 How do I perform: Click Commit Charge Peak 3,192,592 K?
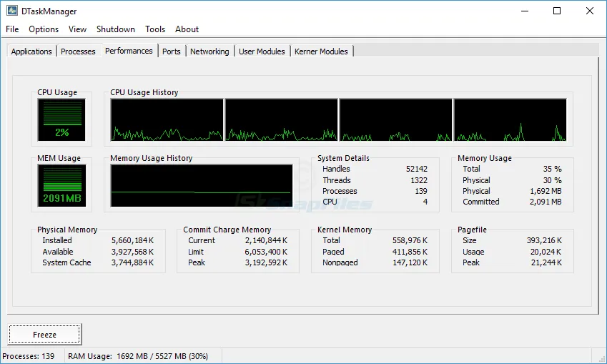click(266, 262)
